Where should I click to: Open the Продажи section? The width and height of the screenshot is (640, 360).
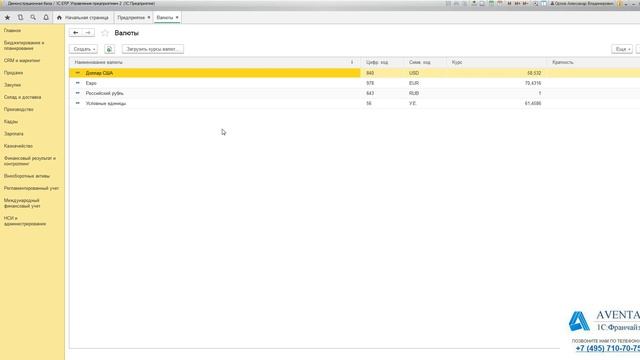pyautogui.click(x=13, y=73)
